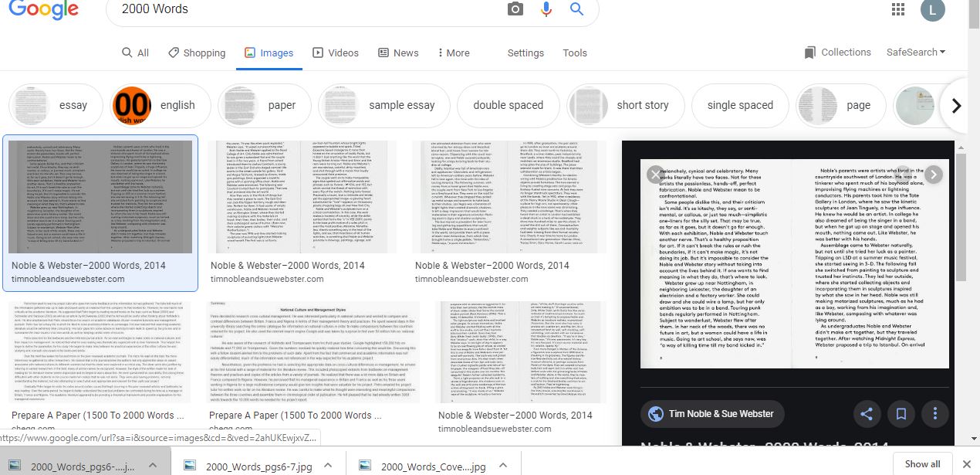
Task: Filter by double spaced chip
Action: point(508,106)
